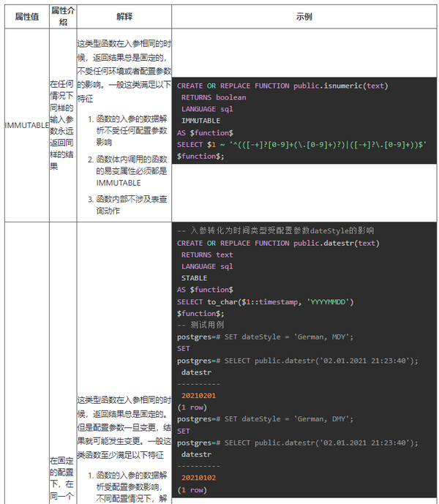This screenshot has height=504, width=439.
Task: Click the 'RETURNS text' code line
Action: 207,255
